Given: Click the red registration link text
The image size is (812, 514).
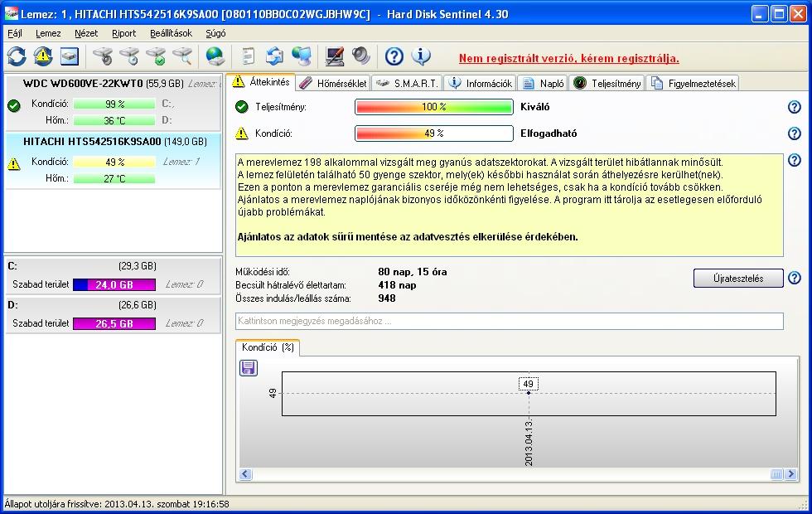Looking at the screenshot, I should click(x=568, y=59).
